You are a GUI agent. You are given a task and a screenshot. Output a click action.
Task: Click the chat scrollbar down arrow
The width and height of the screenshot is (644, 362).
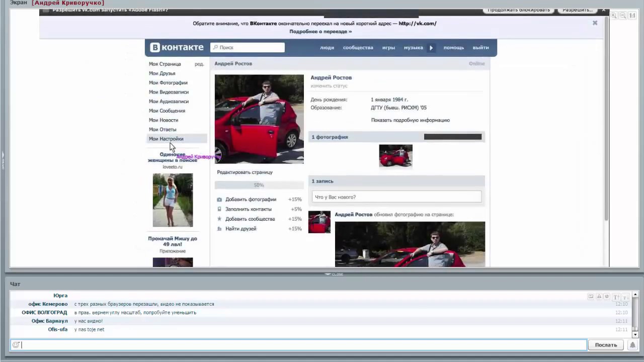(635, 334)
